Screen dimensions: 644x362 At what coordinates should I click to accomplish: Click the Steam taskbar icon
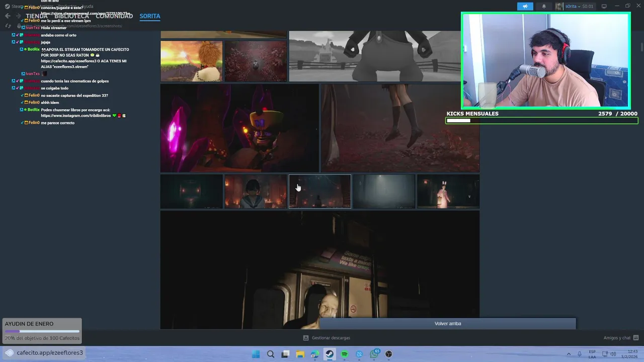click(x=330, y=354)
